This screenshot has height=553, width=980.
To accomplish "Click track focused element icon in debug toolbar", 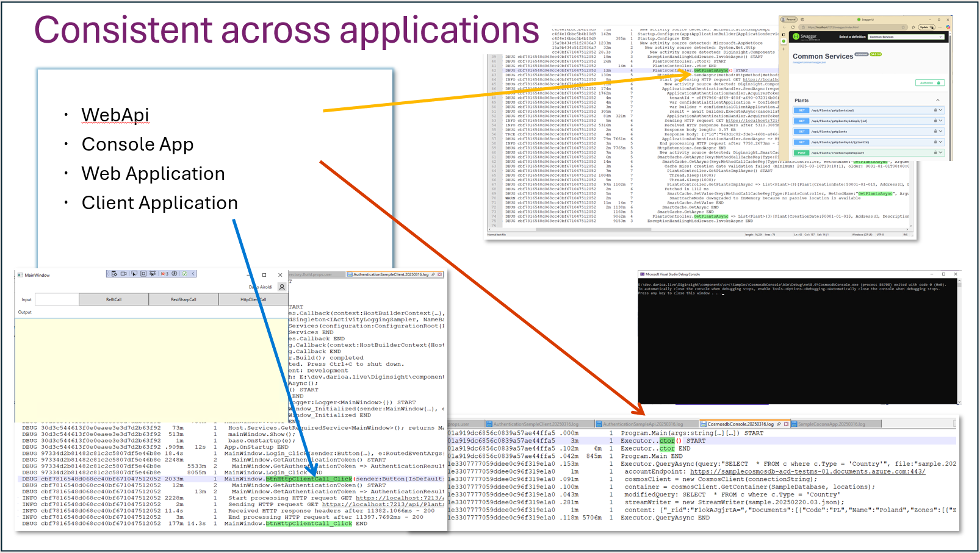I will pyautogui.click(x=152, y=274).
